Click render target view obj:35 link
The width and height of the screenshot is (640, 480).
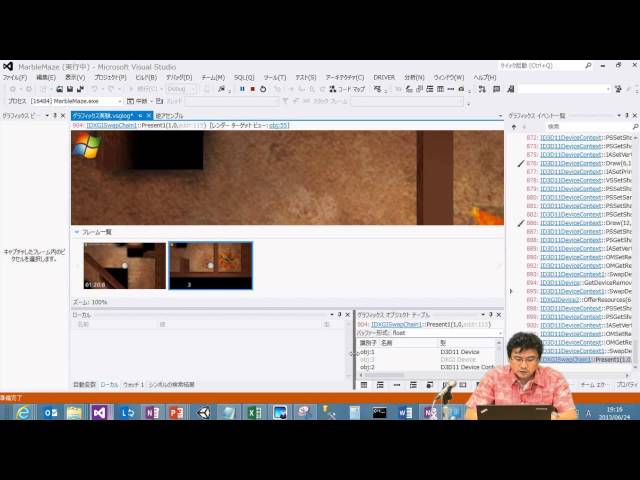(x=278, y=125)
